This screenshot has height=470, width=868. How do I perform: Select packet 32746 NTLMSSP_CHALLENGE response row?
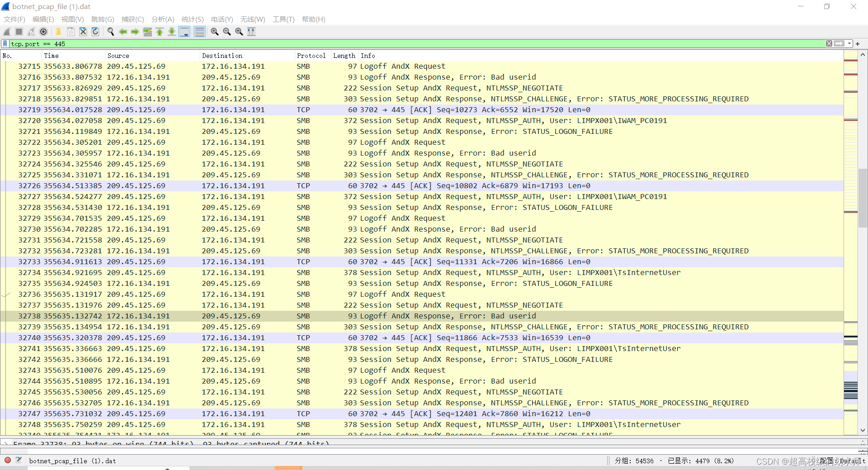pyautogui.click(x=422, y=403)
